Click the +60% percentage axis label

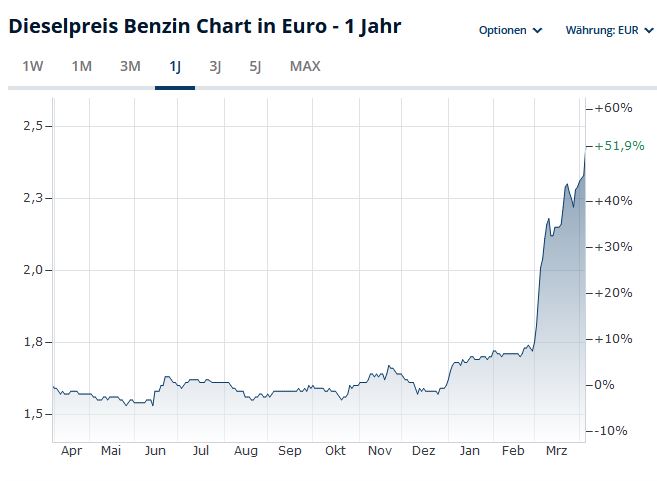612,108
